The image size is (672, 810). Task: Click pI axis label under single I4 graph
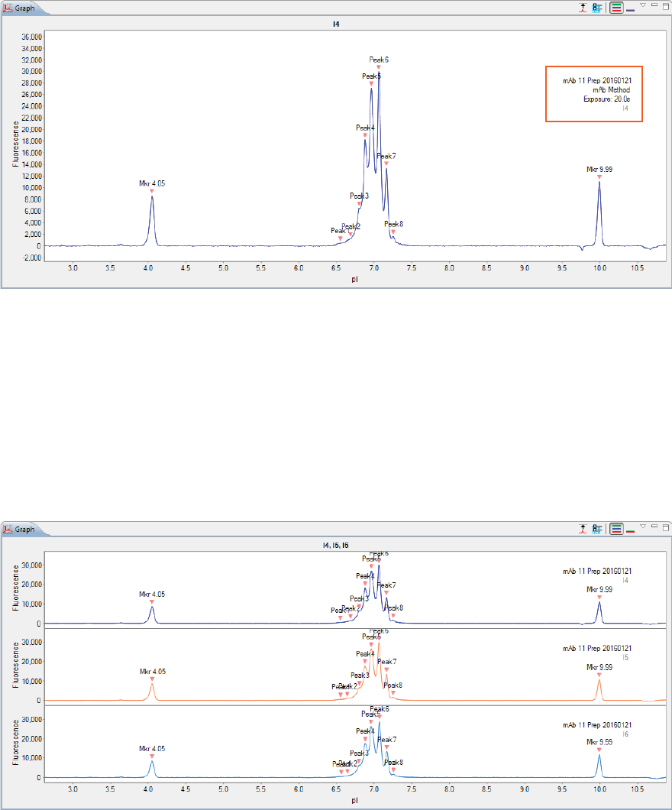pos(354,279)
